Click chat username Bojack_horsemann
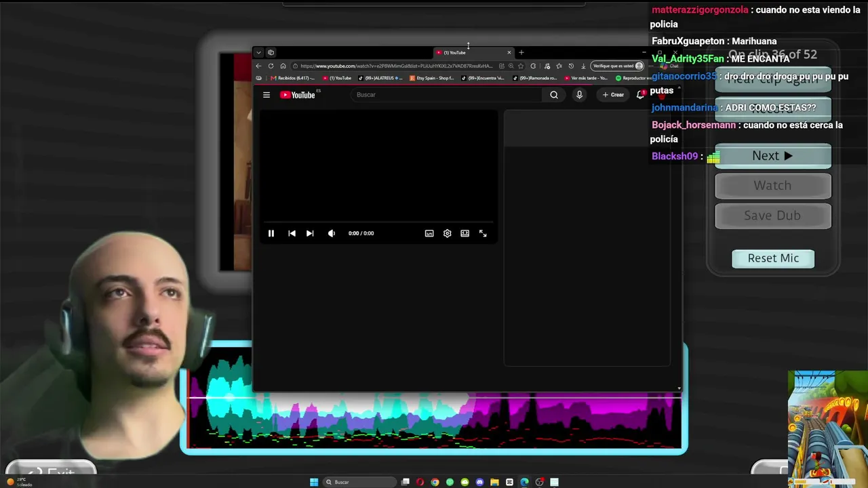 coord(694,125)
